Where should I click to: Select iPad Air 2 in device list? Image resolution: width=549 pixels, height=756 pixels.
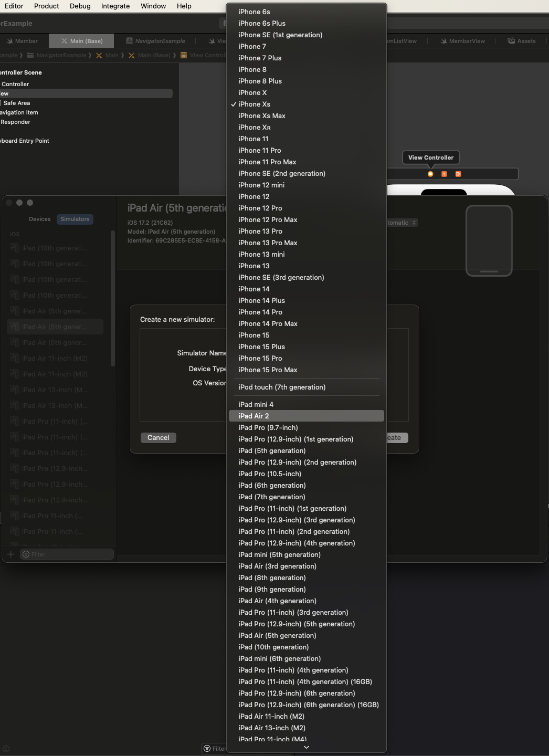pos(307,416)
